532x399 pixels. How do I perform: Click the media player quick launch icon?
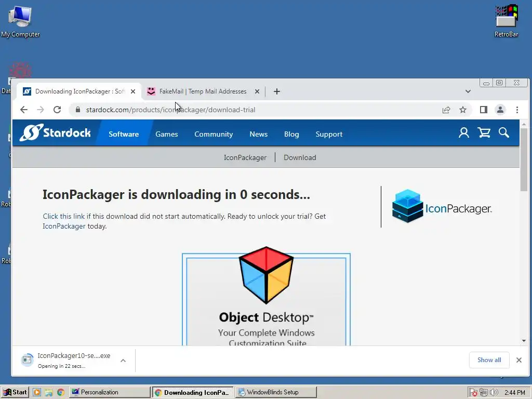(x=37, y=392)
